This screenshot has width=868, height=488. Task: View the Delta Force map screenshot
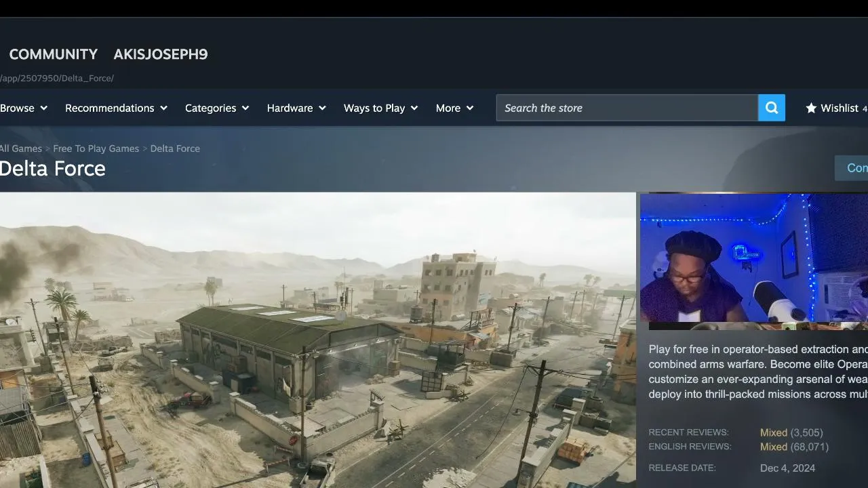pyautogui.click(x=318, y=340)
